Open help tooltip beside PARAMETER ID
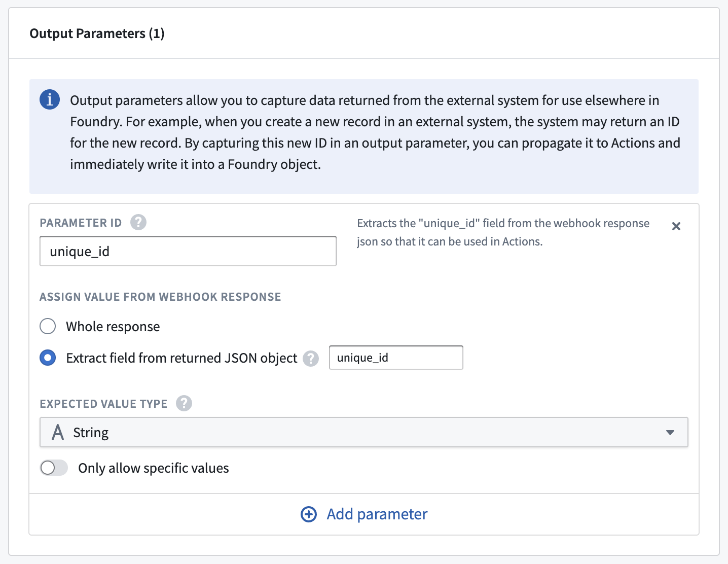 click(138, 222)
